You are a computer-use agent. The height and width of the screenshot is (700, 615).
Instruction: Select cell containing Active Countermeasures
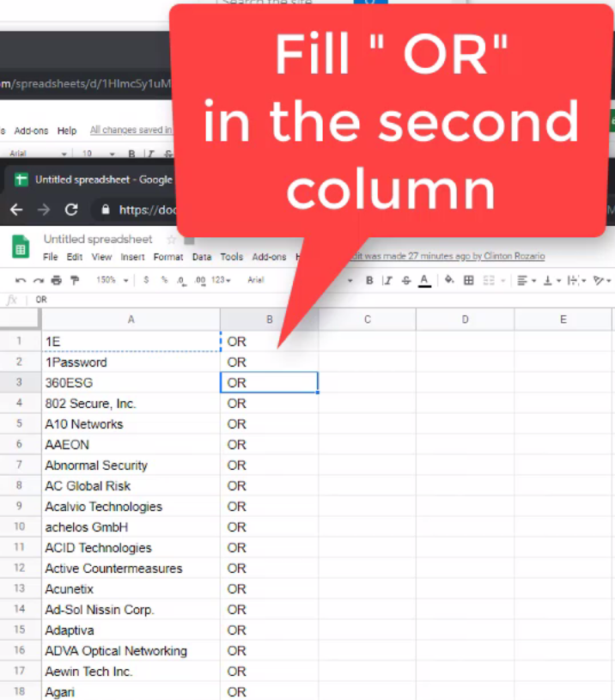(x=131, y=569)
